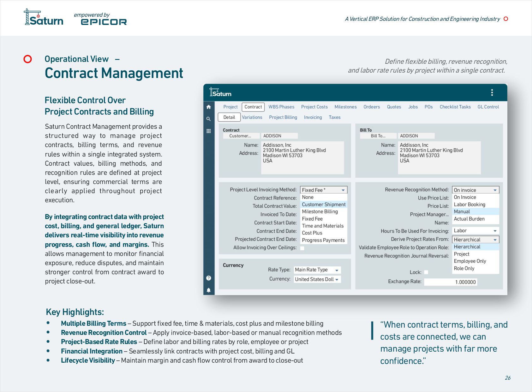Open the three-dot overflow menu in Saturn header
532x392 pixels.
pyautogui.click(x=492, y=92)
